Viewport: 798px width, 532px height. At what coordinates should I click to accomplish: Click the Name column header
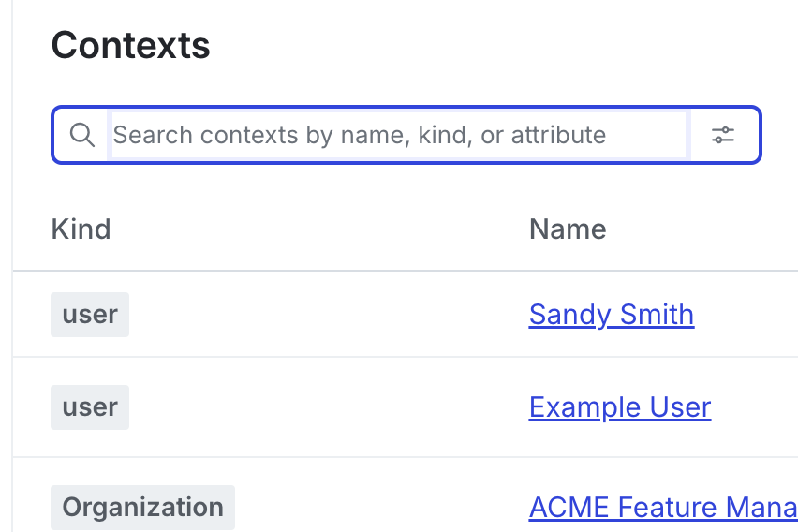click(x=568, y=229)
